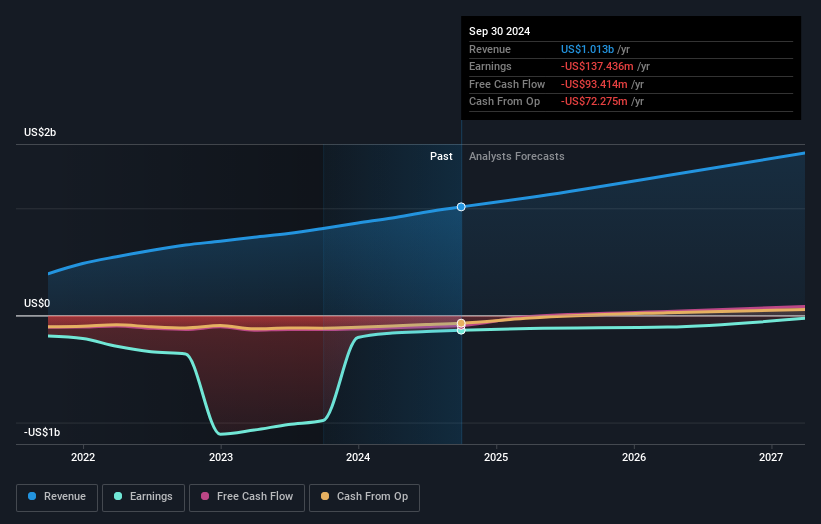Click the -US$137.436m earnings value
The image size is (821, 524).
click(x=597, y=66)
